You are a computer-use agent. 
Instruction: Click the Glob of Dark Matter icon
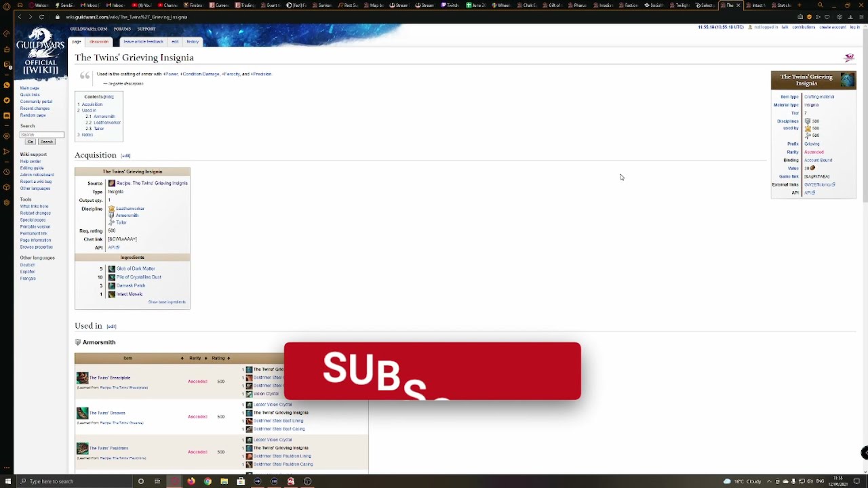coord(112,269)
